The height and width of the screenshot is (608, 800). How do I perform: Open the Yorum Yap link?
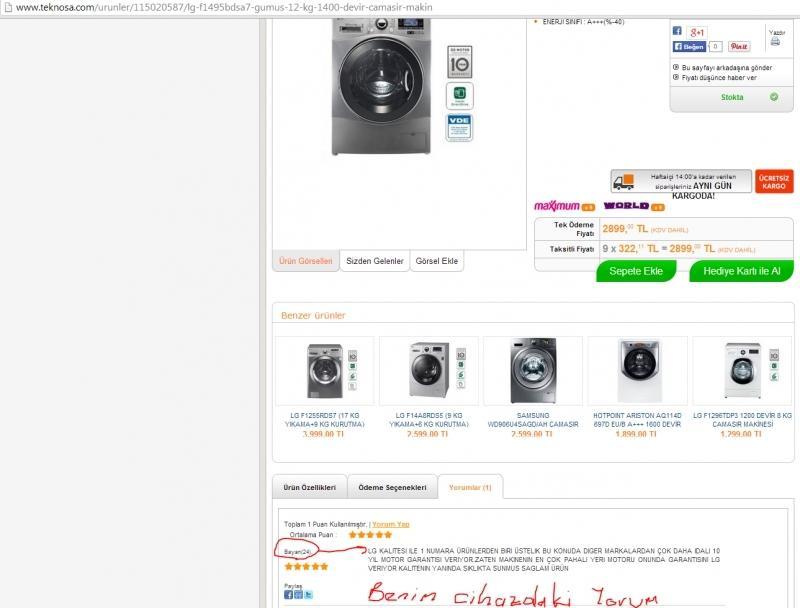tap(391, 524)
